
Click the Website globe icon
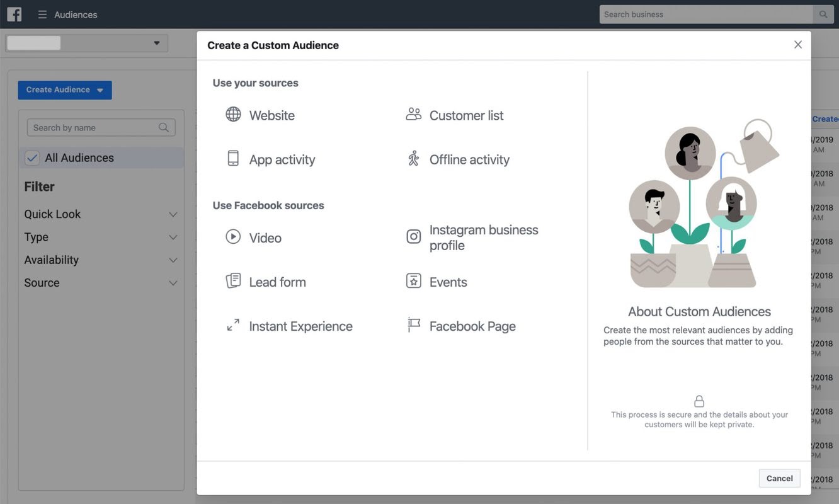pyautogui.click(x=233, y=114)
